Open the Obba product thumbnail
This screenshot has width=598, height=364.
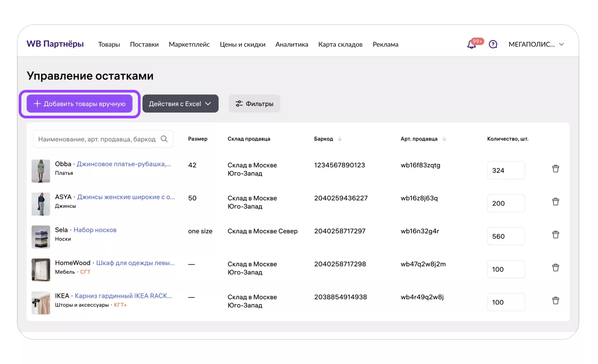tap(41, 171)
